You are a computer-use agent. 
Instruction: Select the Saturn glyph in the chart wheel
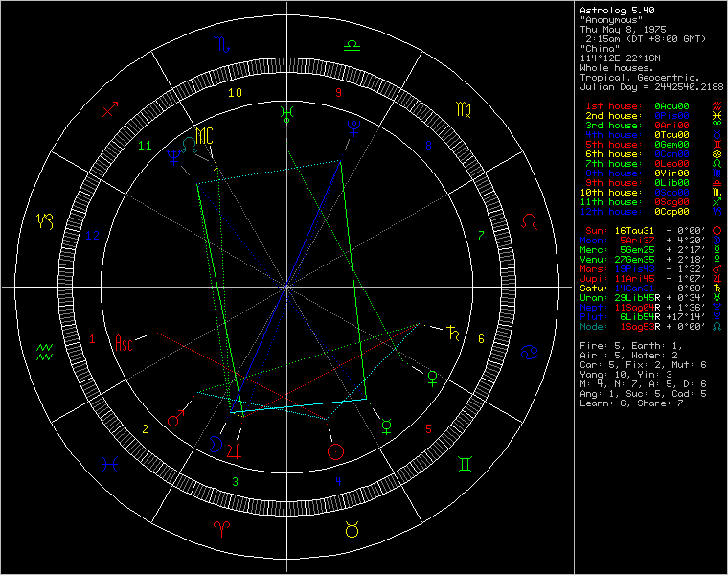tap(451, 333)
